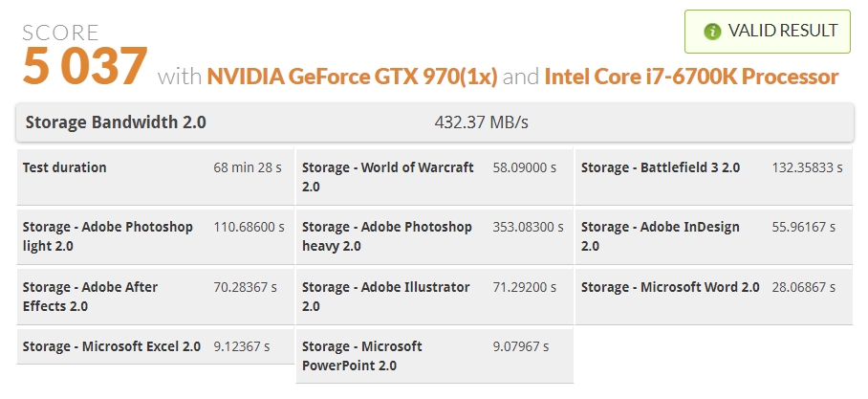Click the SCORE heading label

coord(60,33)
